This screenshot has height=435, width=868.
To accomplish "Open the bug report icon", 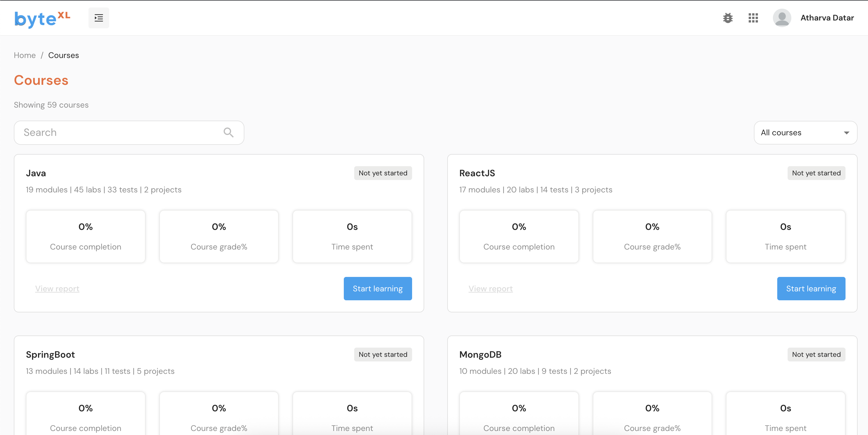I will pyautogui.click(x=727, y=18).
